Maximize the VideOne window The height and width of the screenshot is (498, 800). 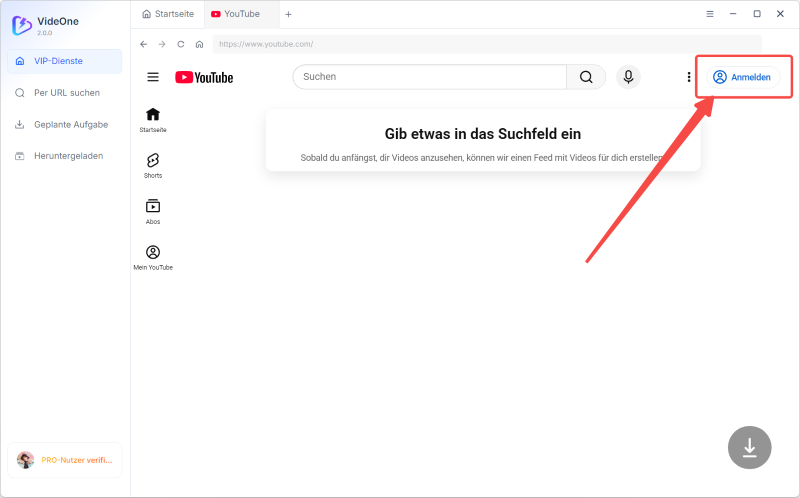coord(757,14)
